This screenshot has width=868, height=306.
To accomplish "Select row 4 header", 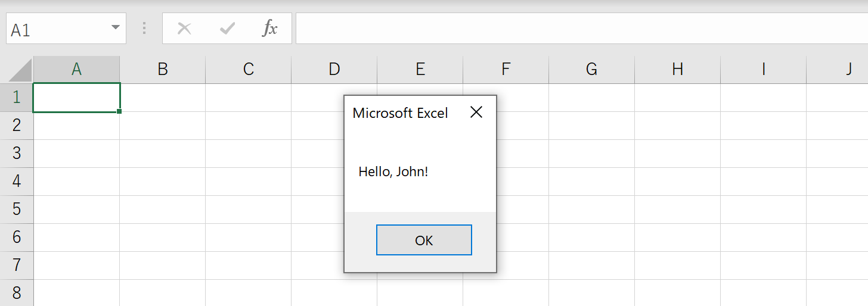I will tap(17, 181).
